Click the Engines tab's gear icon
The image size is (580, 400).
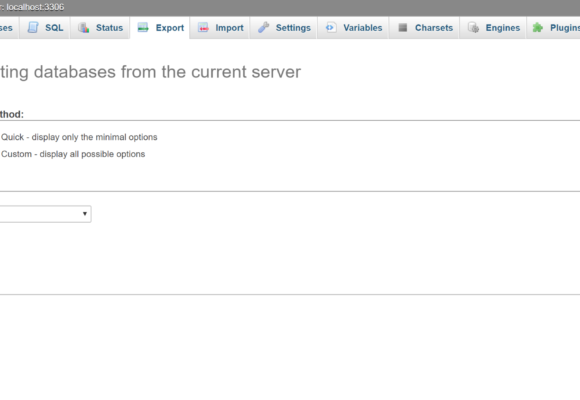pos(473,27)
